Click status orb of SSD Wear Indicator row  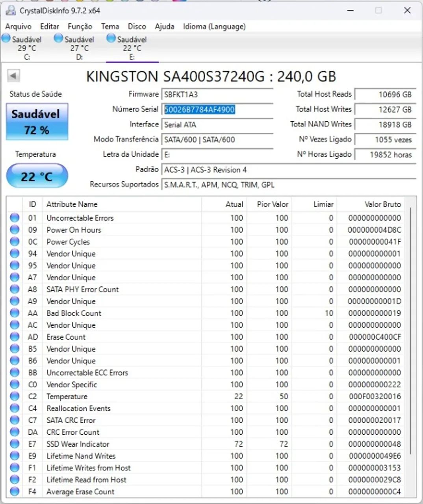pos(15,444)
